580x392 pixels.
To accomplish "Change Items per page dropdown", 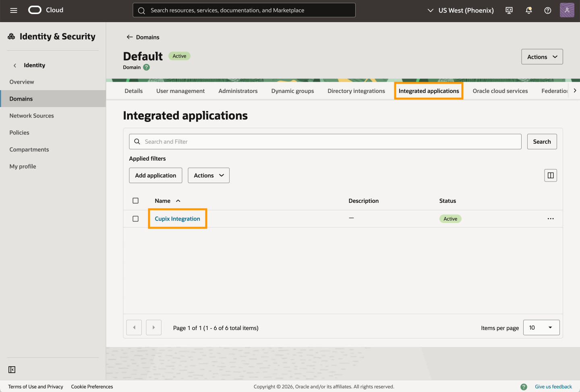I will (541, 328).
